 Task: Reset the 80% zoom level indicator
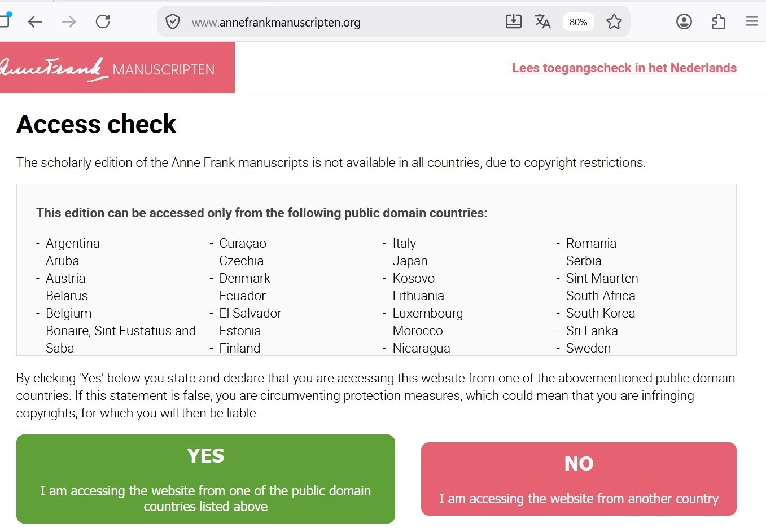[579, 22]
